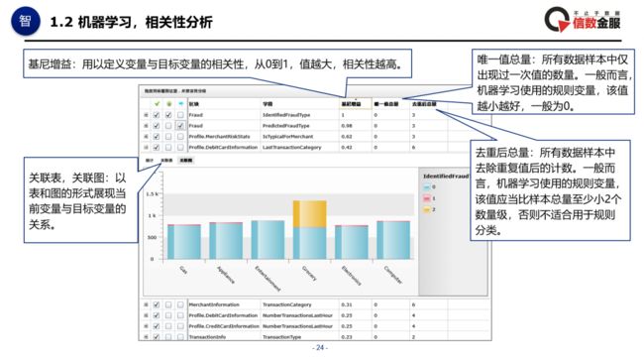
Task: Check flag-column box for MerchantInformation TransactionCategory
Action: (x=180, y=304)
